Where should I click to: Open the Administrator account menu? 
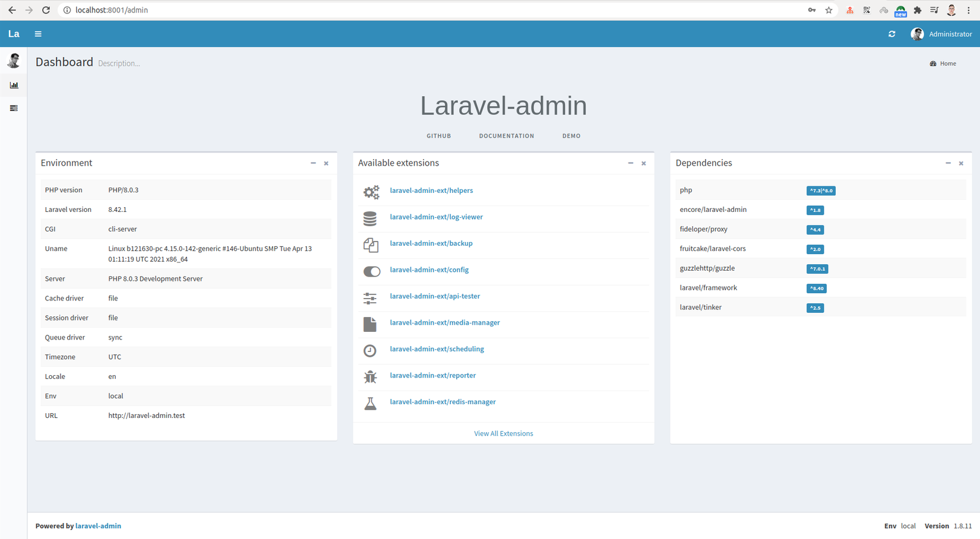coord(942,34)
